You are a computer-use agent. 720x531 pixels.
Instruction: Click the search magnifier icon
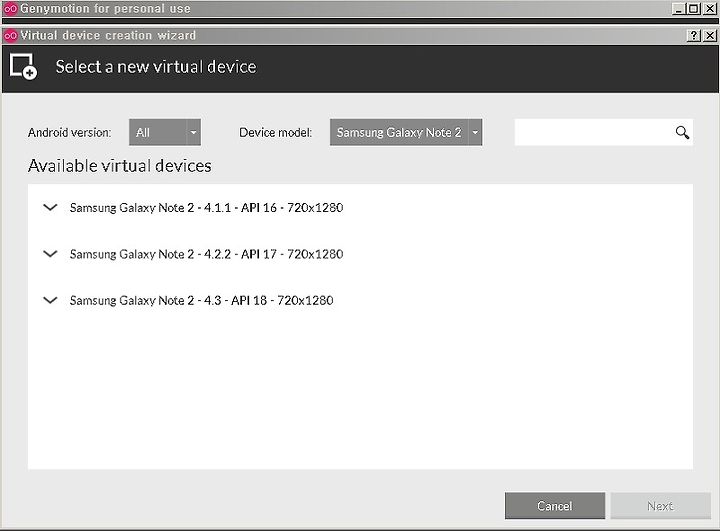tap(682, 132)
